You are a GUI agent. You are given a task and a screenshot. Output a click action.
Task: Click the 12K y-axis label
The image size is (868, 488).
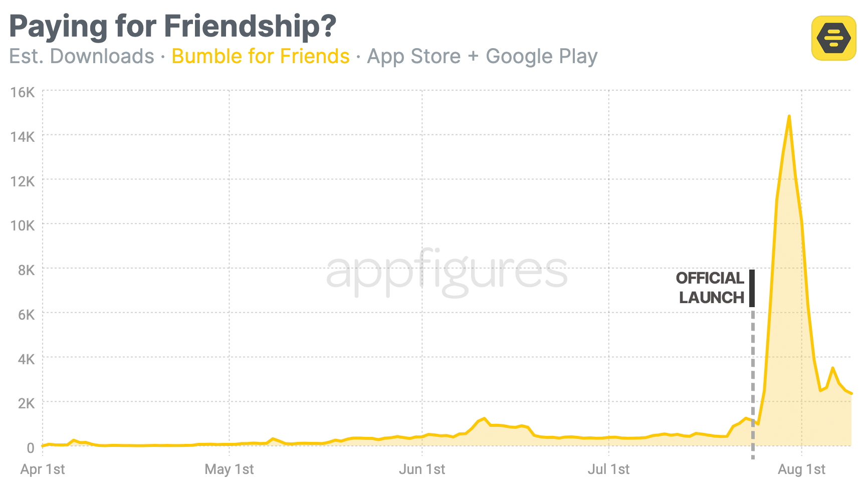click(23, 181)
